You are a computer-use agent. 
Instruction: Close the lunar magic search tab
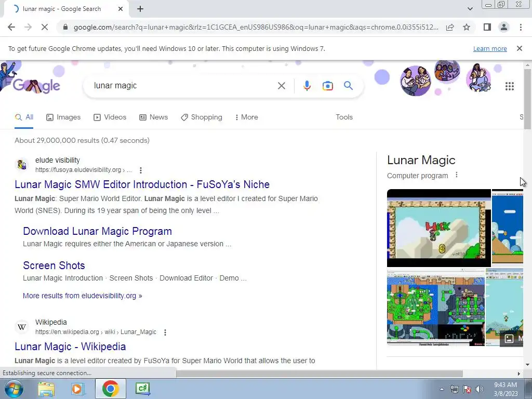tap(121, 9)
